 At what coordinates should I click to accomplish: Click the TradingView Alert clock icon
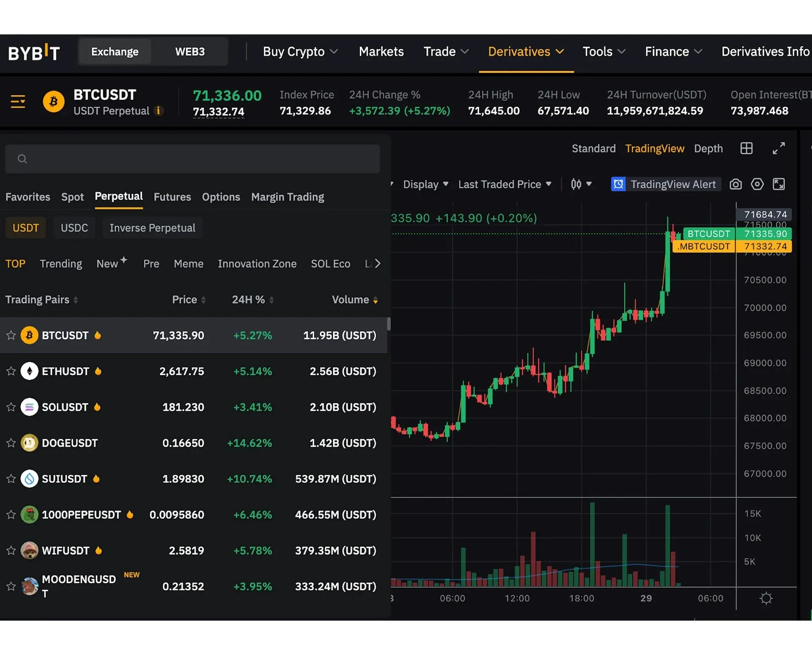618,184
